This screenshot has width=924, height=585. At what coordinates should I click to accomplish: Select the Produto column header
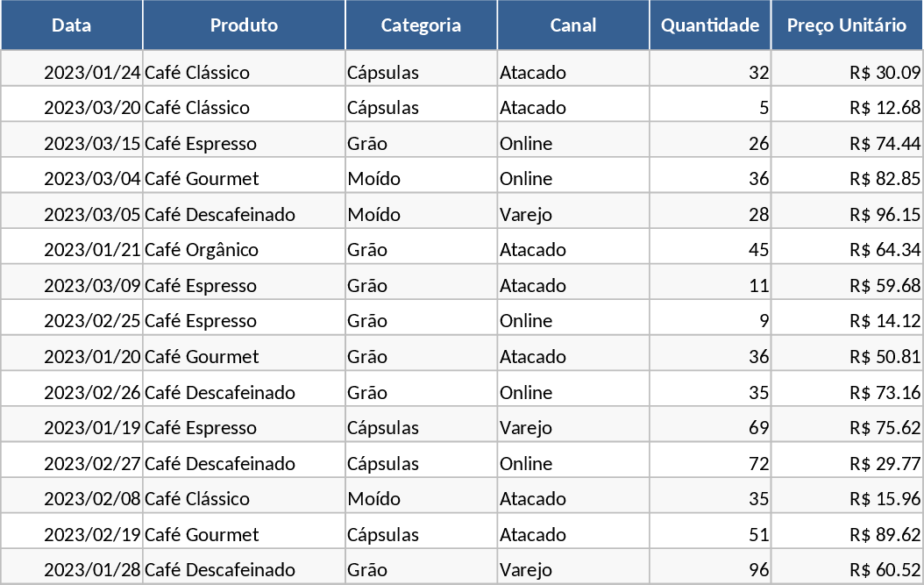pyautogui.click(x=244, y=25)
